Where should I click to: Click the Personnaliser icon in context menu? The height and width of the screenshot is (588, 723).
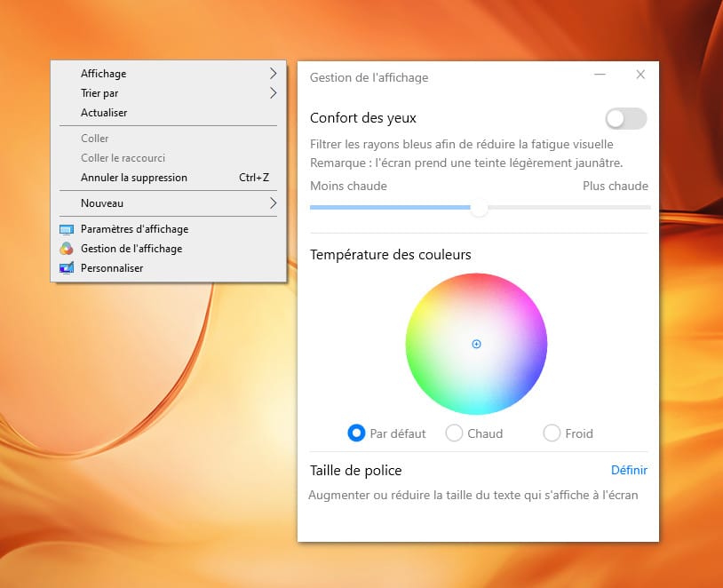(67, 268)
